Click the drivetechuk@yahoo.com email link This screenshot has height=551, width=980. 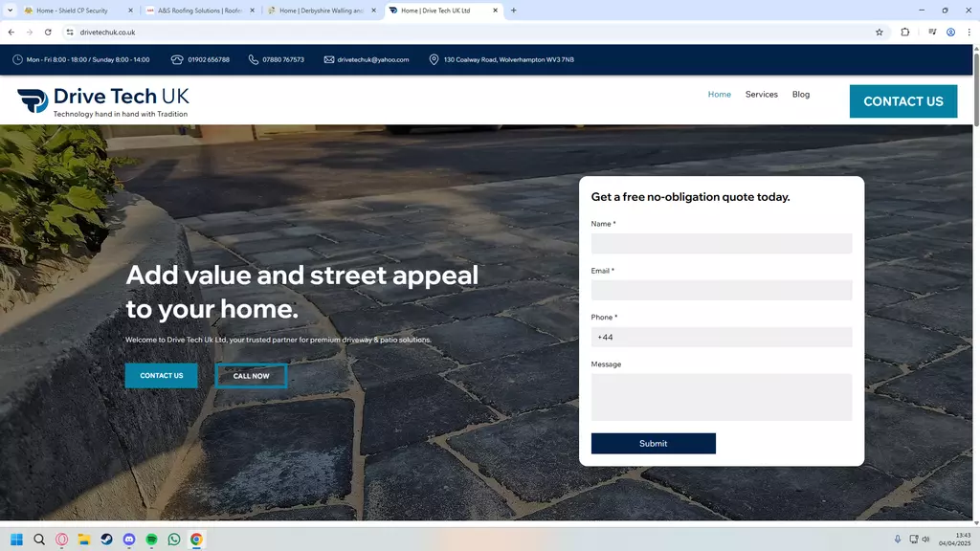point(373,60)
